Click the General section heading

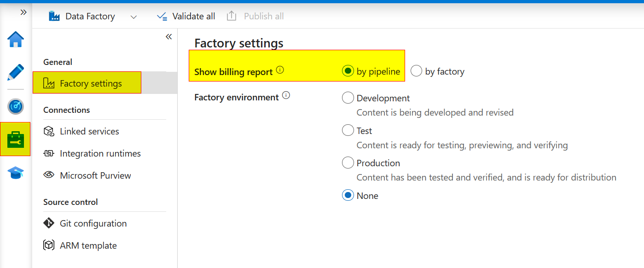(x=58, y=62)
